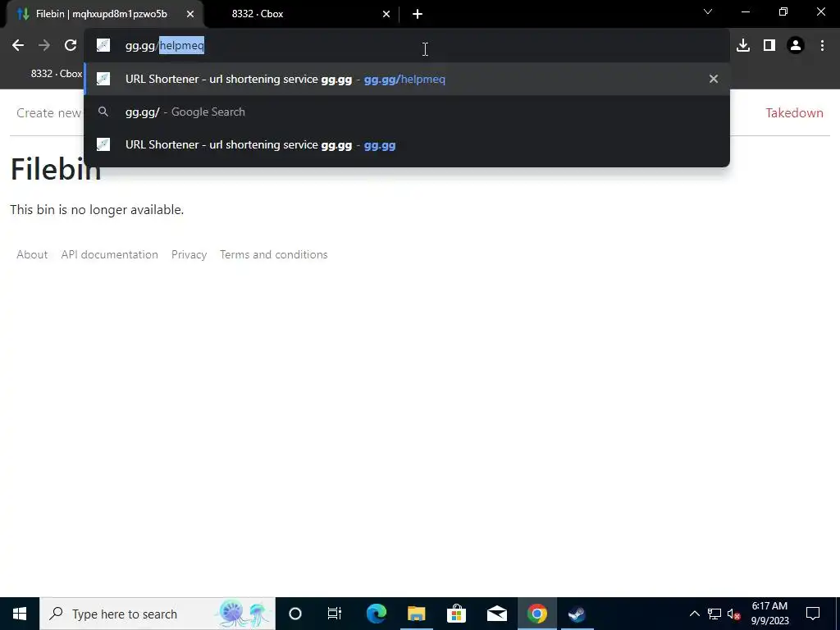Viewport: 840px width, 630px height.
Task: Switch to the 8332 · Cbox tab
Action: [x=300, y=14]
